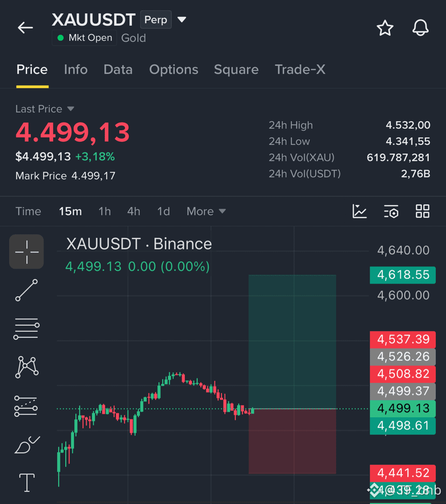Image resolution: width=446 pixels, height=504 pixels.
Task: Go to the Square tab
Action: click(x=236, y=69)
